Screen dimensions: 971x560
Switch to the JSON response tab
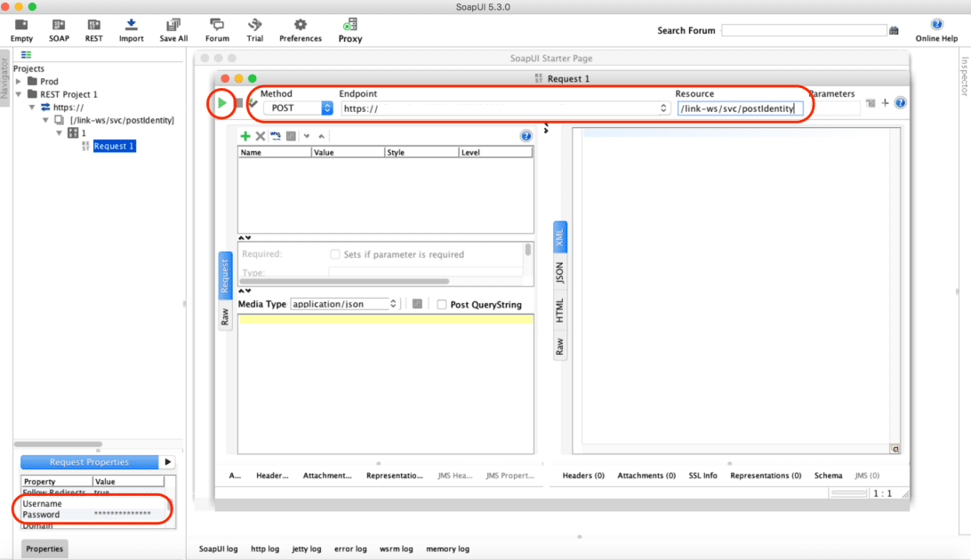tap(560, 272)
